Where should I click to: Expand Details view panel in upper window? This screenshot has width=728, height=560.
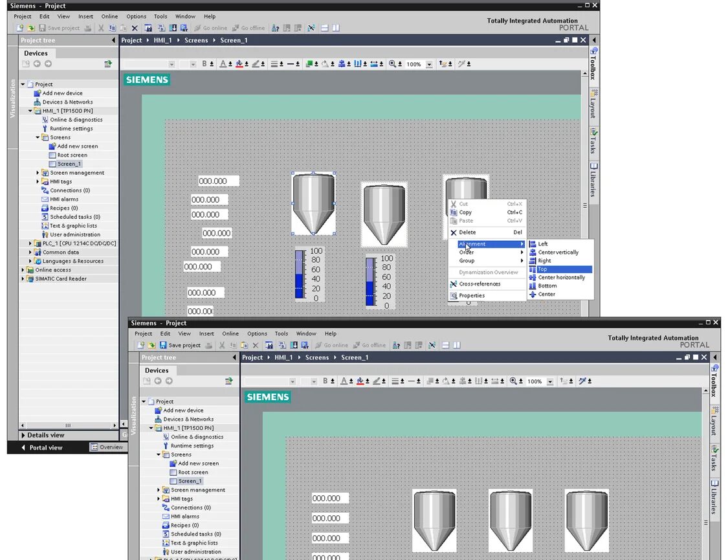click(x=23, y=435)
